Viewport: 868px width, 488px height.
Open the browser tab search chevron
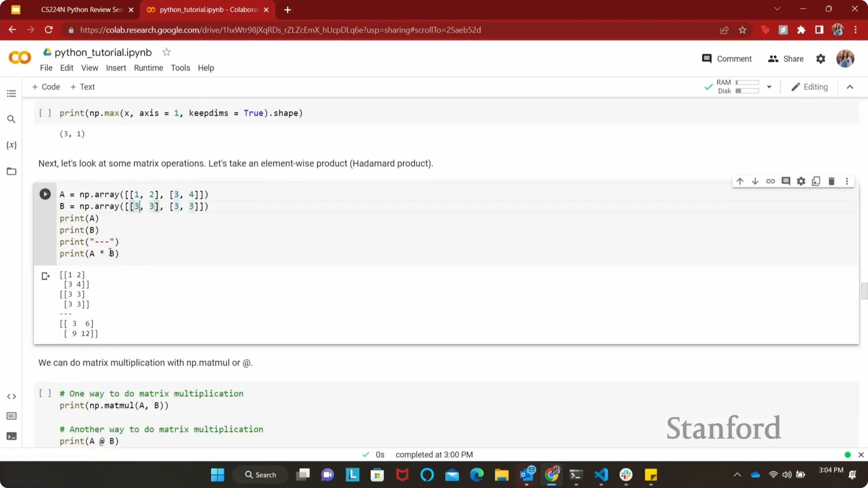777,9
